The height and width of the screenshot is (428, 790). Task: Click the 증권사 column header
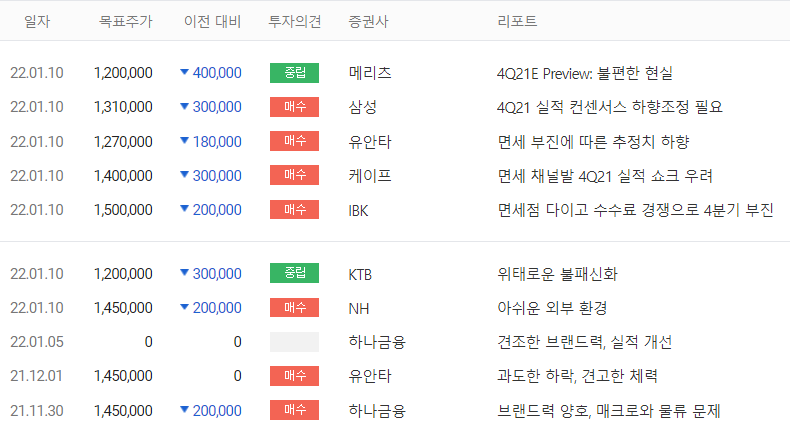tap(368, 21)
